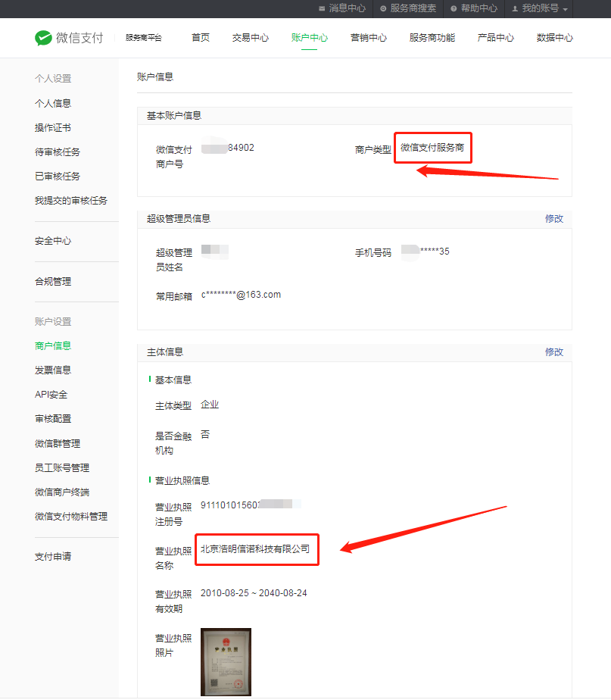Open 安全中心 from the sidebar

[x=53, y=241]
